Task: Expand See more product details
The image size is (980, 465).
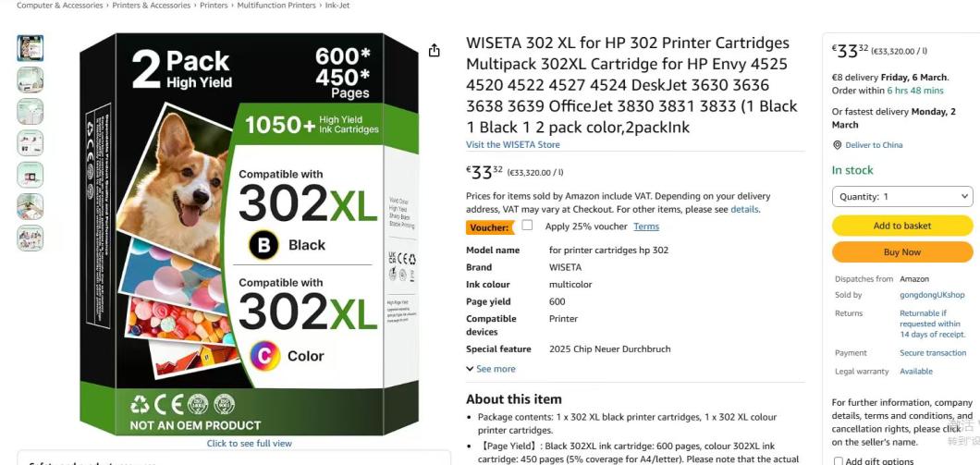Action: click(491, 369)
